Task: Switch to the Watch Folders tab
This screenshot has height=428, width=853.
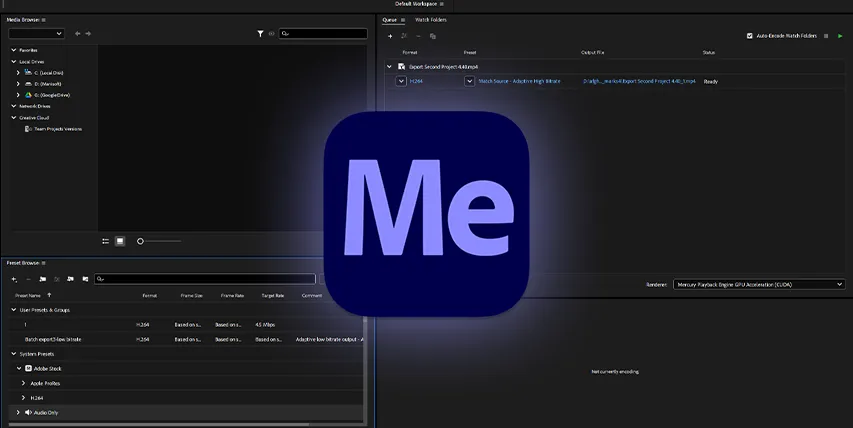Action: [430, 20]
